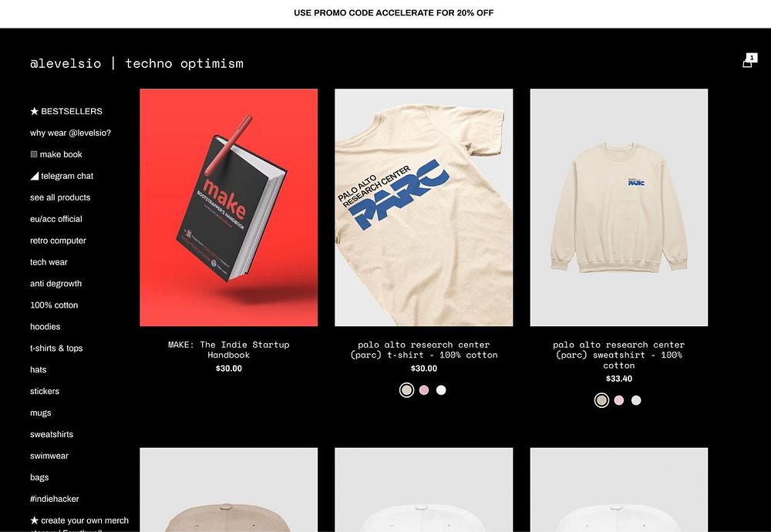Screen dimensions: 771x532
Task: Click the @levelsio techno optimism logo
Action: coord(136,63)
